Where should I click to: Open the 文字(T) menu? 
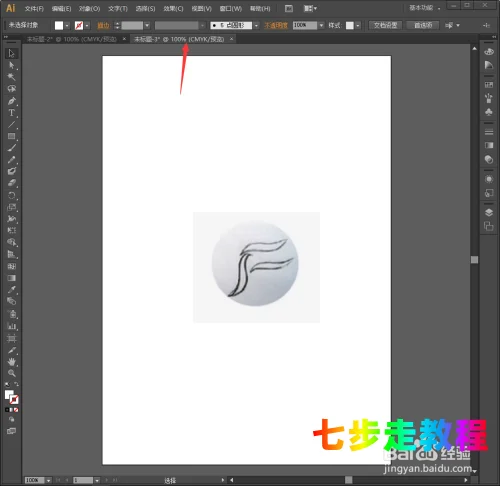point(118,9)
